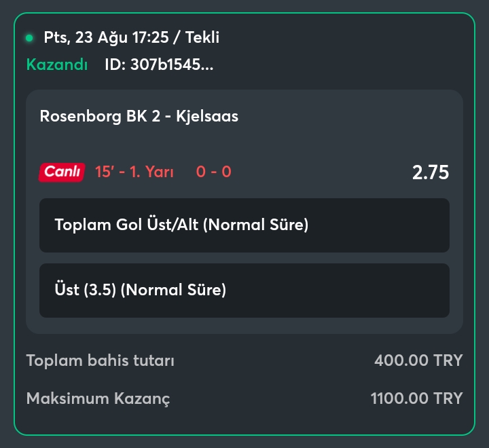The width and height of the screenshot is (489, 448).
Task: Click the truncated bet ID 307b1545...
Action: [172, 64]
